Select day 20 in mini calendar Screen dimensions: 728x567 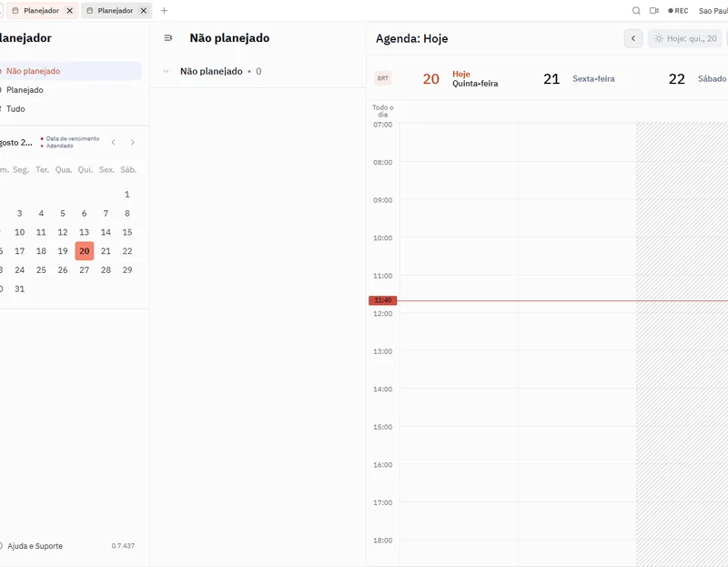pyautogui.click(x=84, y=251)
